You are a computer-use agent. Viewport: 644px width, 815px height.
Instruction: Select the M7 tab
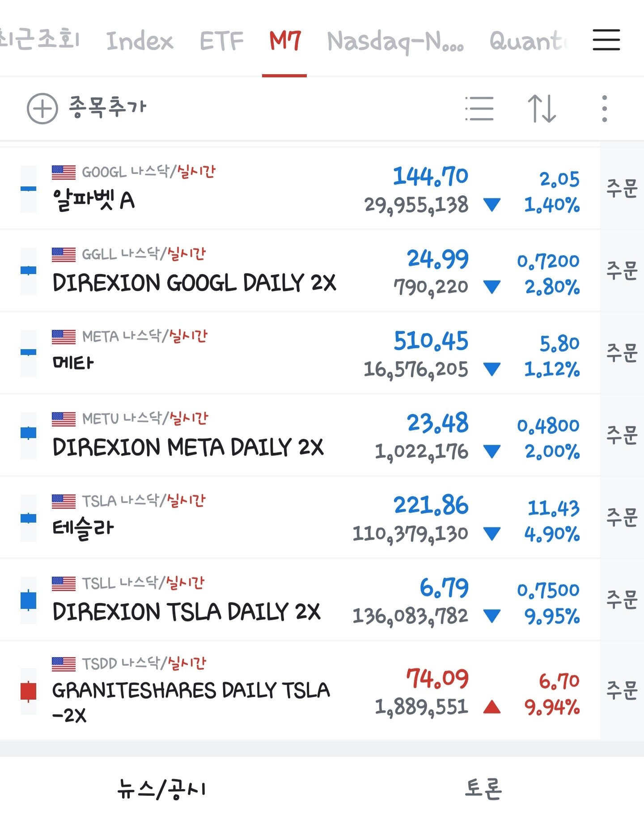pyautogui.click(x=285, y=41)
